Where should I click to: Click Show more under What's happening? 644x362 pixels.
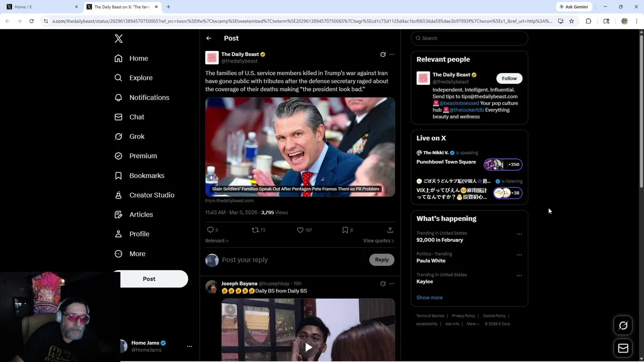pos(430,298)
